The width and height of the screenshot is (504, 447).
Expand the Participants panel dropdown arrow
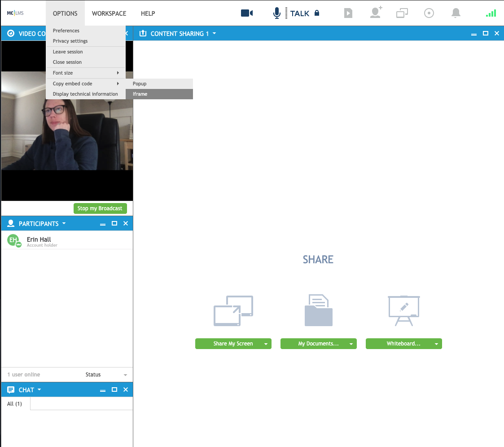tap(64, 223)
